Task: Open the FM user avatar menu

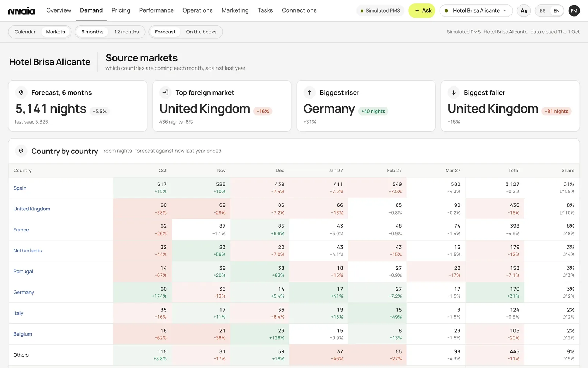Action: (x=574, y=11)
